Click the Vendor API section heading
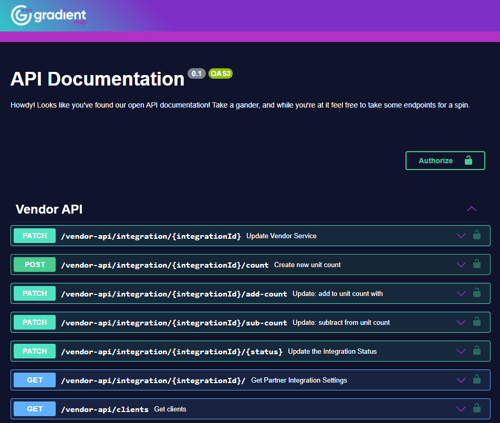 (49, 209)
